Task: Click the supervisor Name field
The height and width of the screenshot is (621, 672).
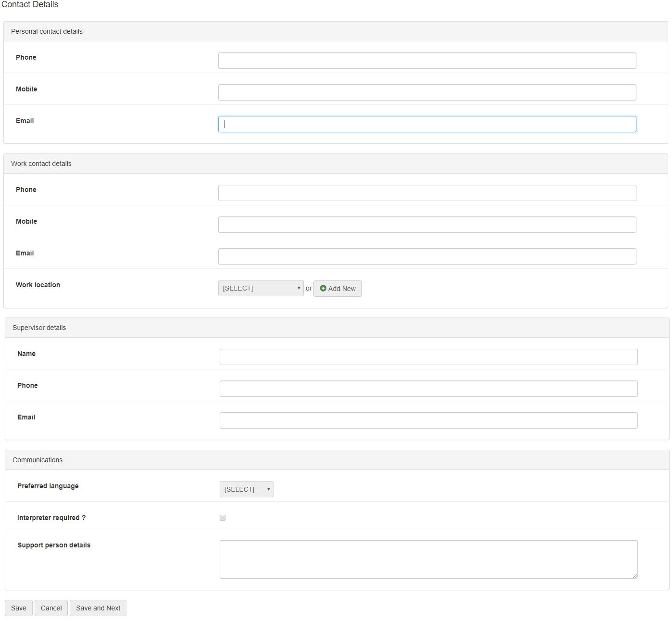Action: click(x=428, y=357)
